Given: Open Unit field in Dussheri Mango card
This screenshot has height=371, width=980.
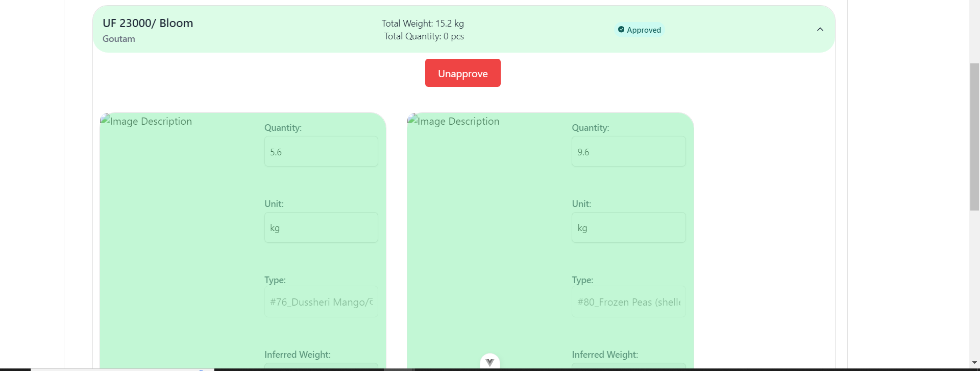Looking at the screenshot, I should (321, 228).
